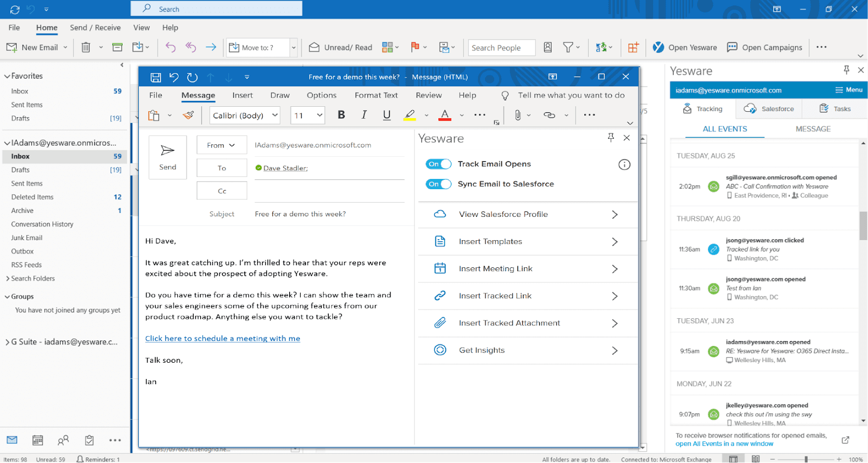Open the Calibri font name dropdown
868x463 pixels.
[x=275, y=115]
